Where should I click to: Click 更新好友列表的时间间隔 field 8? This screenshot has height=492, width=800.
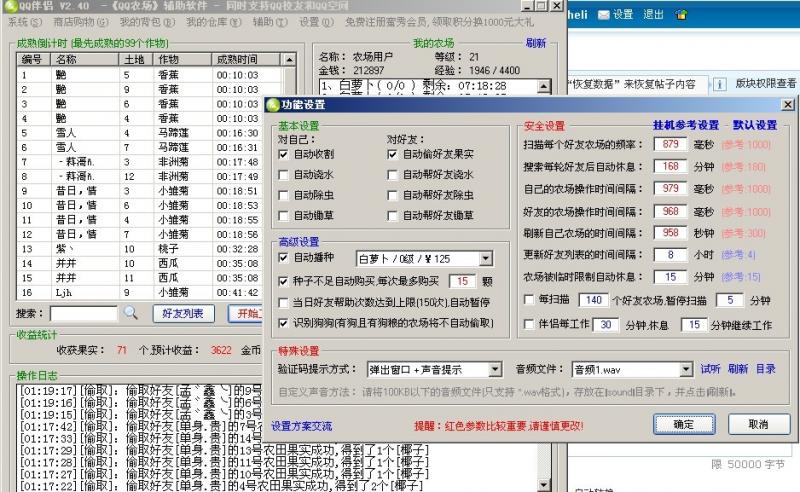pyautogui.click(x=670, y=255)
